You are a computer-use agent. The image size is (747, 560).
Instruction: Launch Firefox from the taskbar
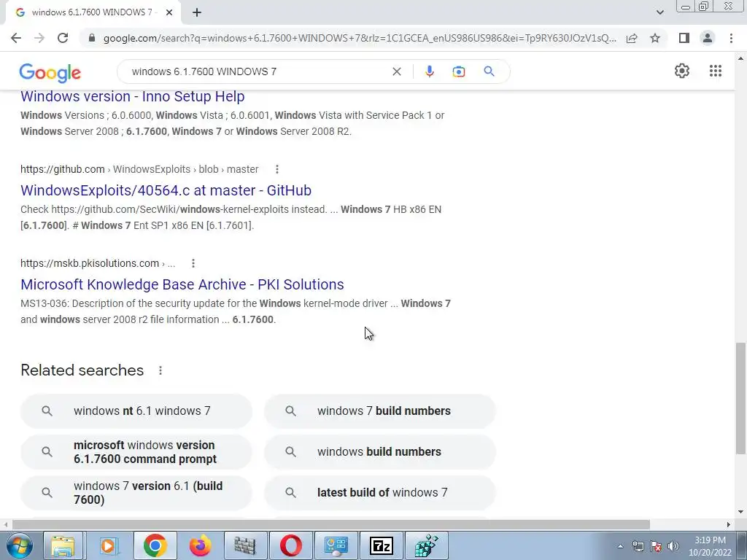200,545
